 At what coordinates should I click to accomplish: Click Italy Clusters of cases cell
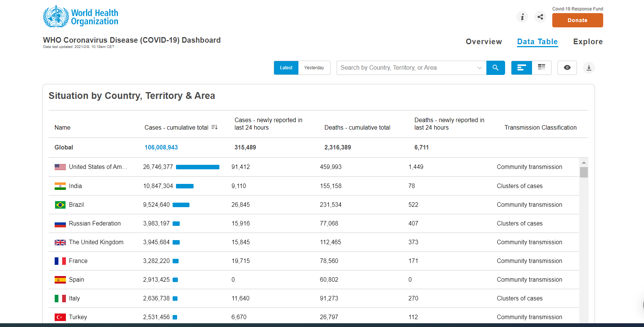(520, 299)
